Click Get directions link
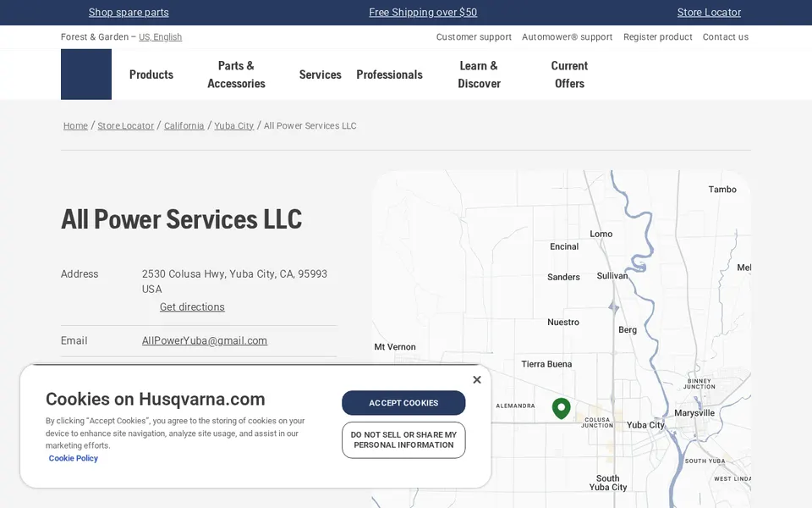812x508 pixels. (192, 306)
